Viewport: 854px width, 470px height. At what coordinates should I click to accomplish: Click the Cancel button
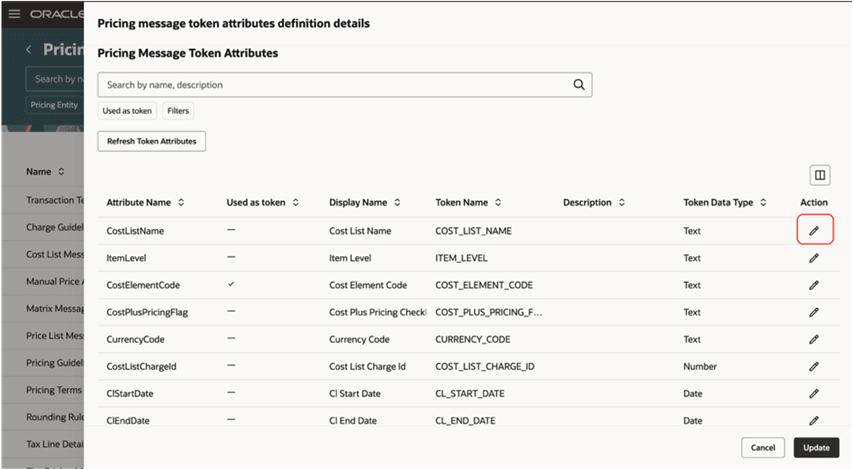pyautogui.click(x=762, y=448)
